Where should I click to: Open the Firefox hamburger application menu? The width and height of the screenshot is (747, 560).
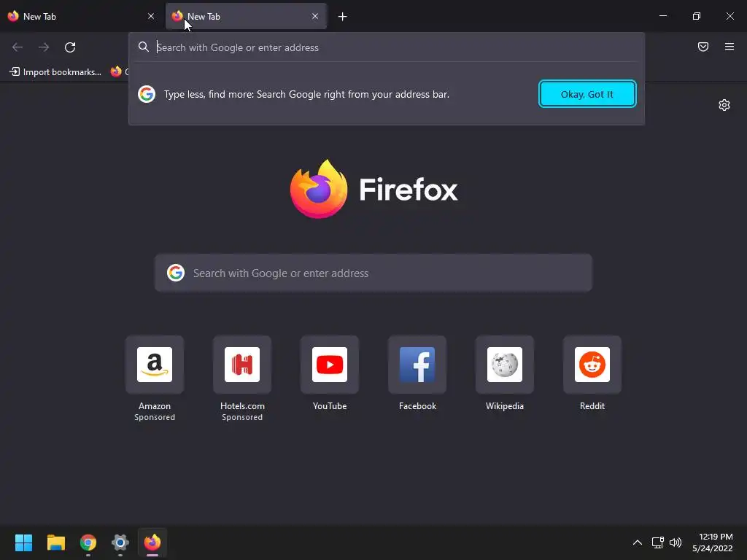(x=729, y=47)
